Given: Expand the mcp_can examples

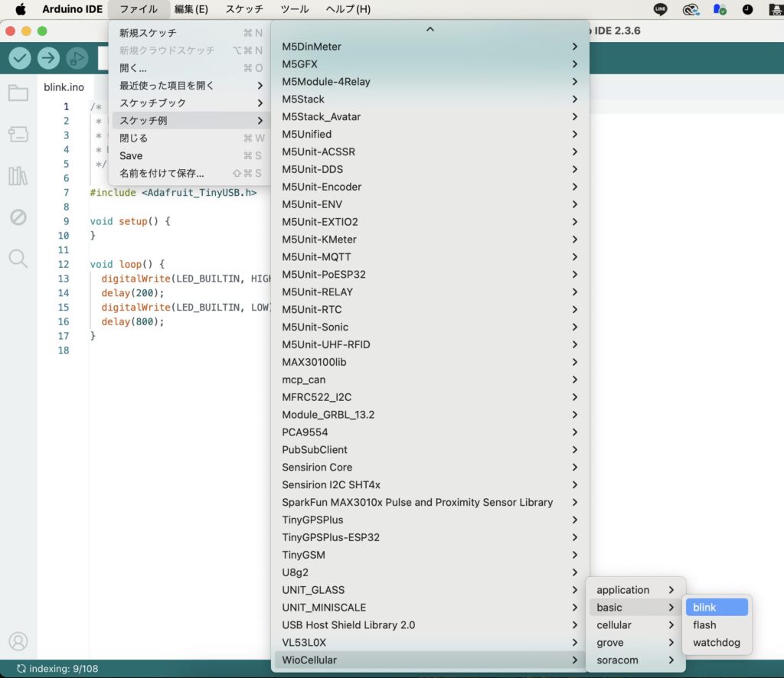Looking at the screenshot, I should [x=430, y=380].
